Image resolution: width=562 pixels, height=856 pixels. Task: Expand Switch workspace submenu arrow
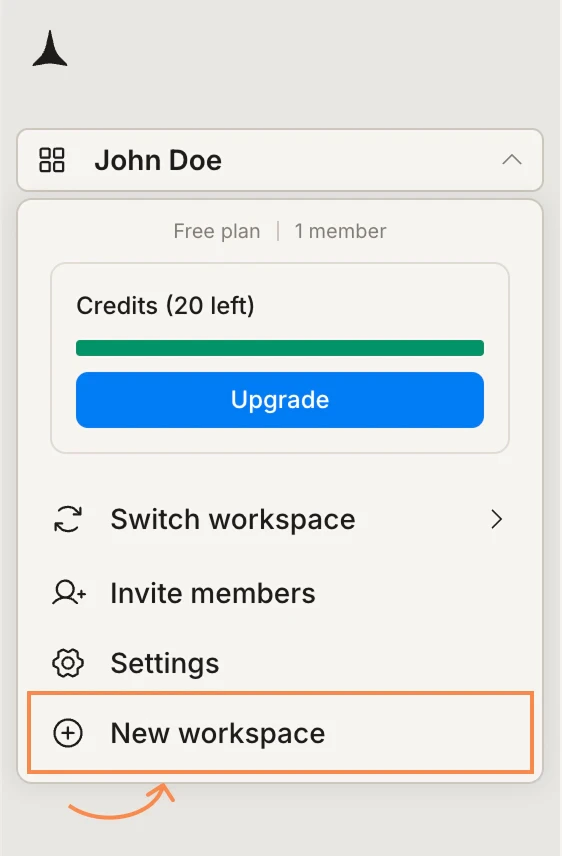tap(496, 519)
